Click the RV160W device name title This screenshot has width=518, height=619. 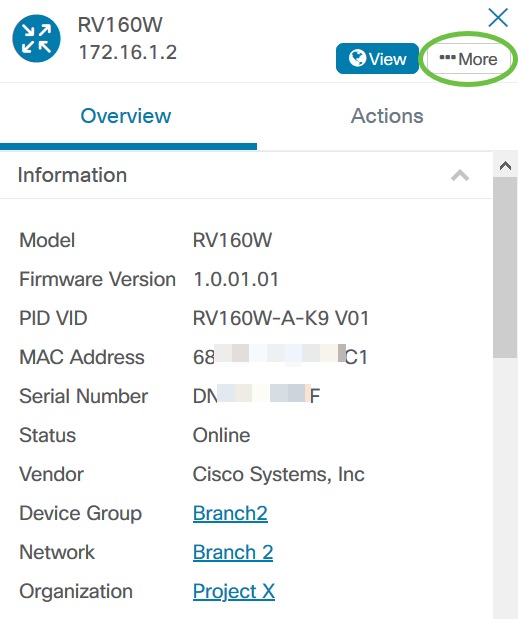coord(120,25)
